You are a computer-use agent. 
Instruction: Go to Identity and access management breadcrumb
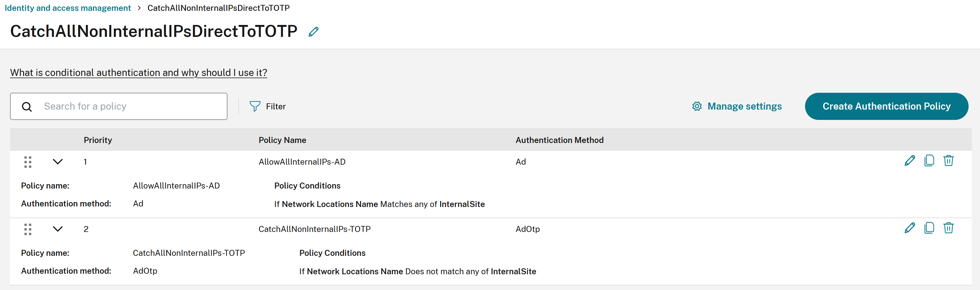tap(68, 8)
